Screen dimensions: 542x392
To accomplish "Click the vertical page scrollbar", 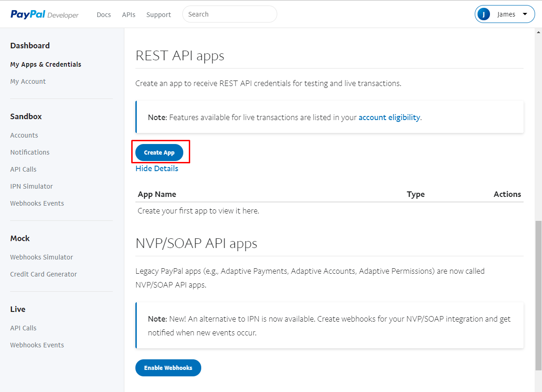I will [538, 294].
